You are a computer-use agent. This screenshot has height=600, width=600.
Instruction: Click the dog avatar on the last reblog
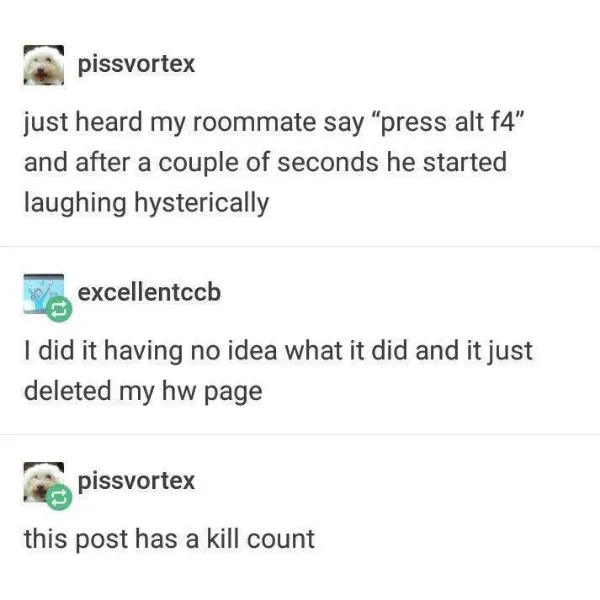point(44,482)
